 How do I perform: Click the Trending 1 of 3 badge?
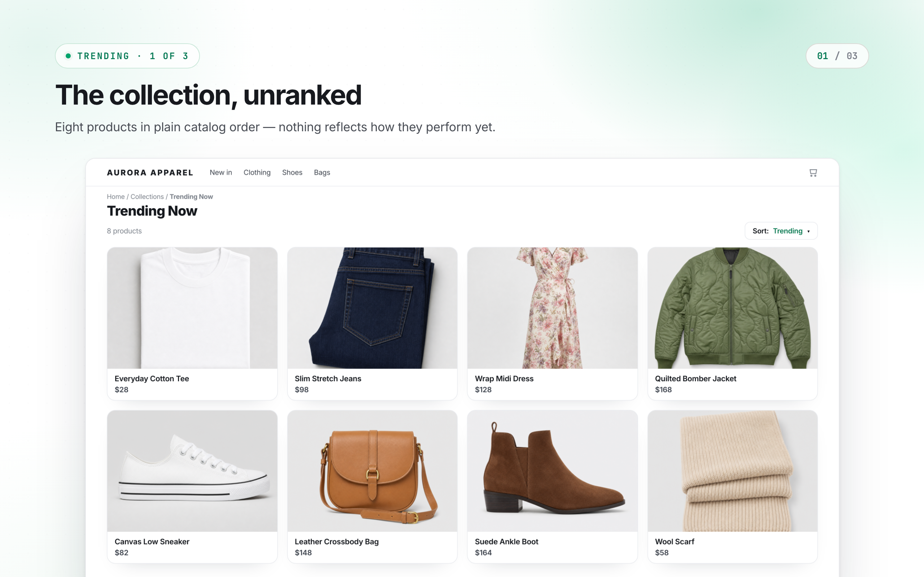point(127,56)
